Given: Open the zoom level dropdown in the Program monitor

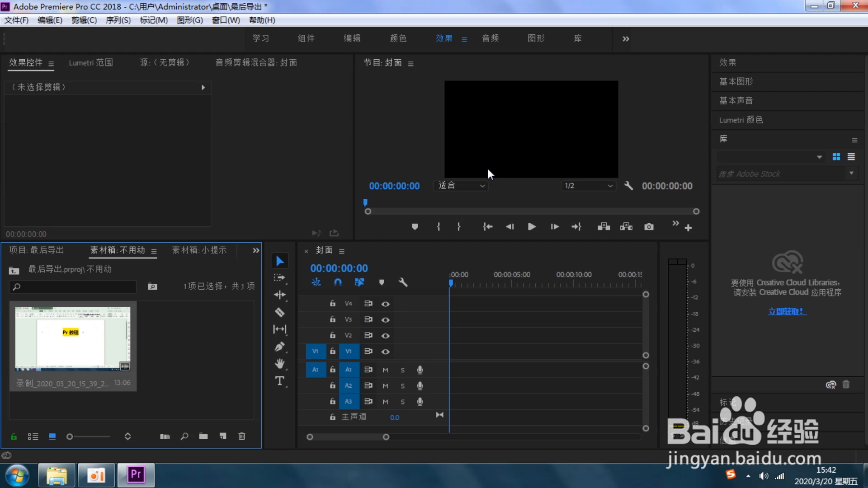Looking at the screenshot, I should 461,186.
